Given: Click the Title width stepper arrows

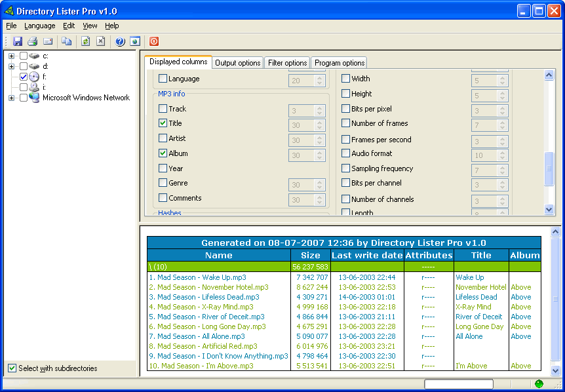Looking at the screenshot, I should [320, 125].
